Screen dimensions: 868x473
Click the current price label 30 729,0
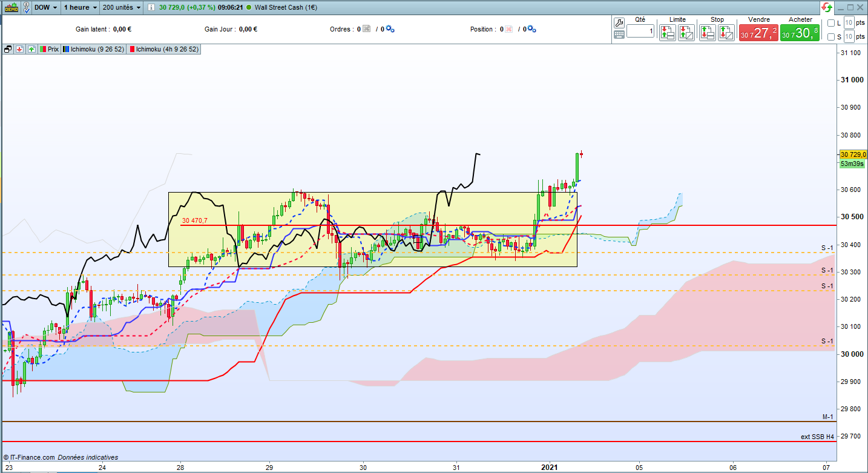pos(852,154)
